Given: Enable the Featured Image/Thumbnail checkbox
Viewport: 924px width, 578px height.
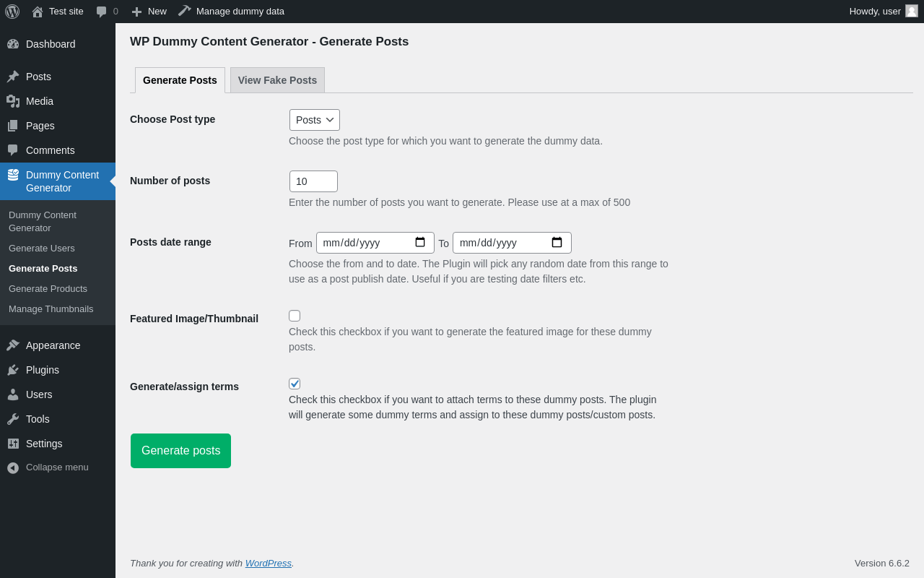Looking at the screenshot, I should 295,316.
